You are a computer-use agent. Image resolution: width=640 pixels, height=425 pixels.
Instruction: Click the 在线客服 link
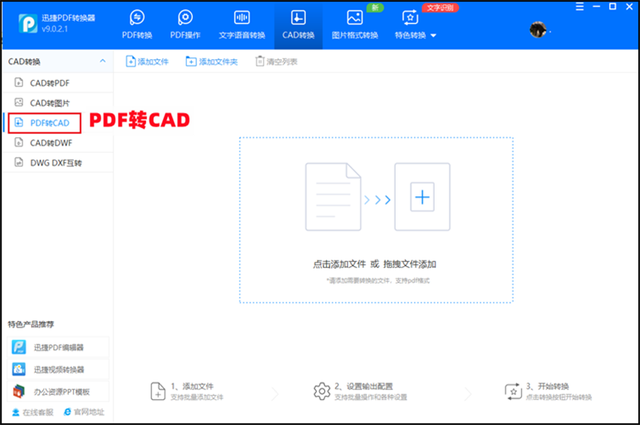click(33, 412)
